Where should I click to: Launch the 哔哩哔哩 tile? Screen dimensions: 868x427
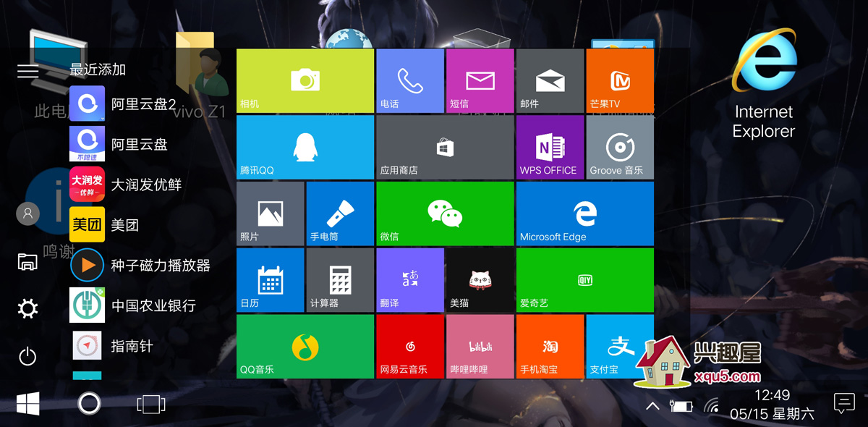point(480,347)
